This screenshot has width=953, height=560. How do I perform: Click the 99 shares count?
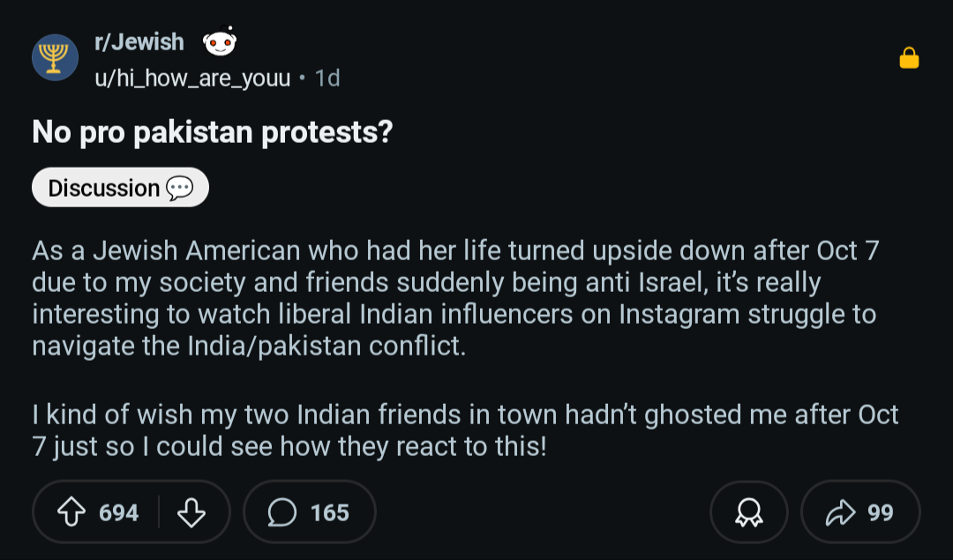pyautogui.click(x=880, y=512)
